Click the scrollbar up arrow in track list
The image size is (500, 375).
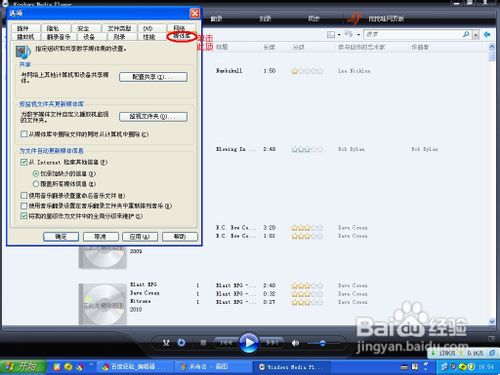click(x=492, y=47)
